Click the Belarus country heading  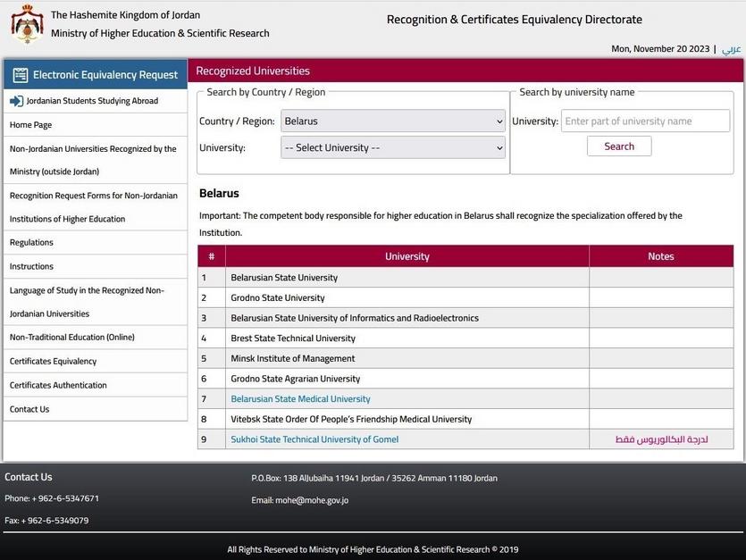coord(219,193)
